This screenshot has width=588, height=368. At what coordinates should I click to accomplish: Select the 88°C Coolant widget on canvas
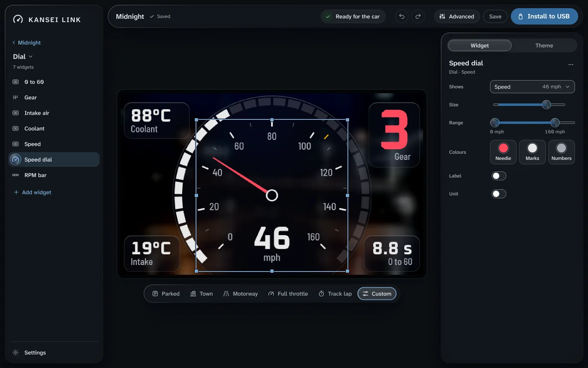coord(157,121)
